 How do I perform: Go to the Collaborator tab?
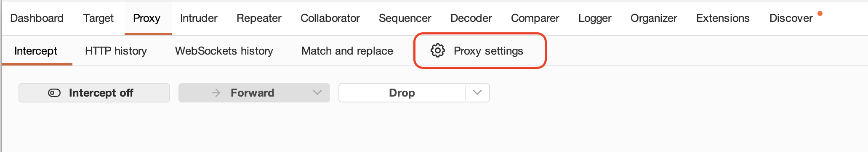[x=330, y=18]
